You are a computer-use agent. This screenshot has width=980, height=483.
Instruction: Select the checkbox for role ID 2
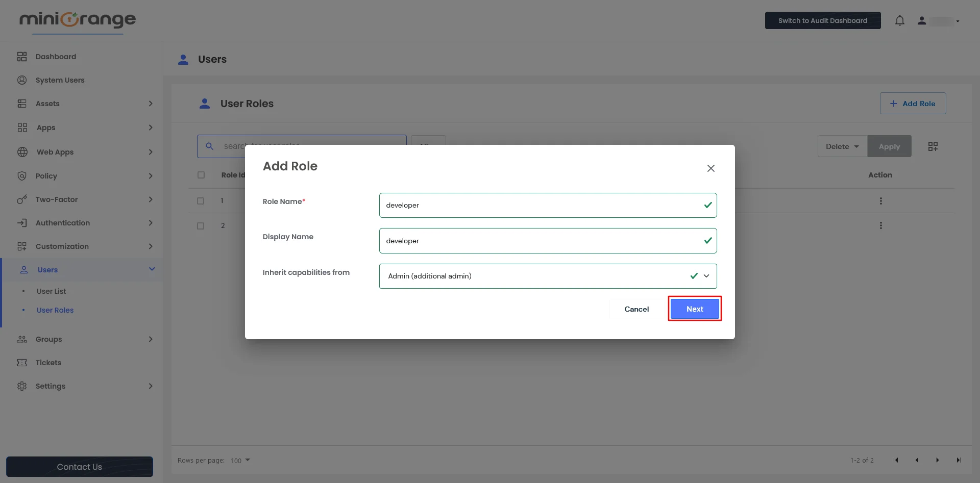coord(201,225)
